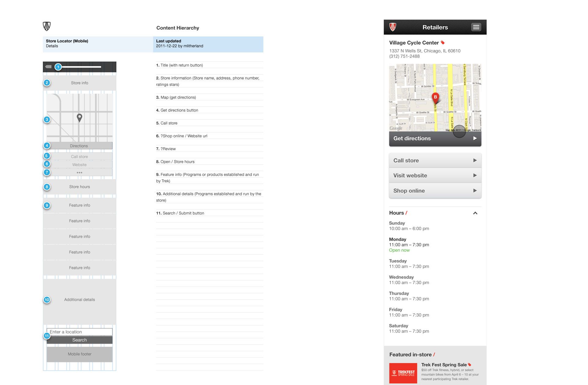Click list item 8. Open / Store hours

(x=175, y=162)
